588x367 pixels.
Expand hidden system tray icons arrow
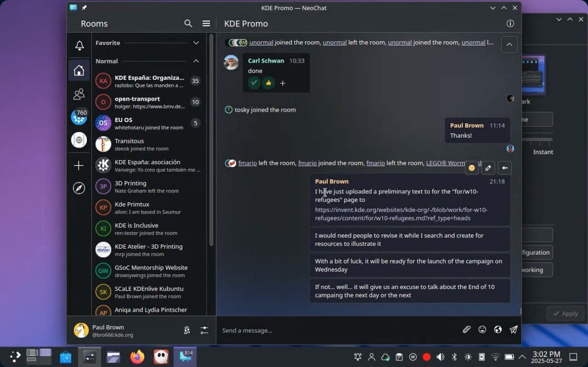(522, 357)
